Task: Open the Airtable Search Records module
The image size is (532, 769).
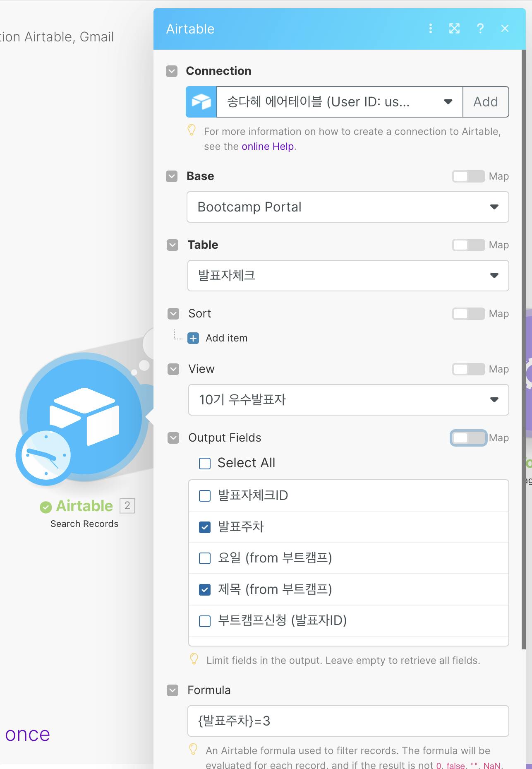Action: pos(84,417)
